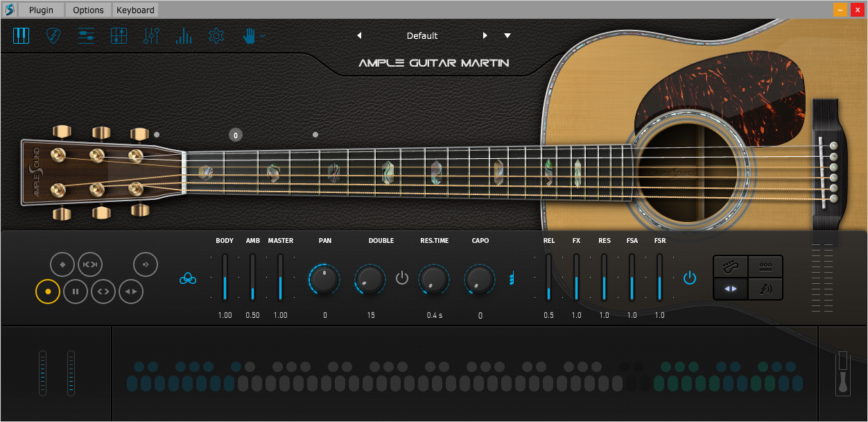Toggle the power switch next to FSR fader
The height and width of the screenshot is (422, 868).
pyautogui.click(x=691, y=278)
